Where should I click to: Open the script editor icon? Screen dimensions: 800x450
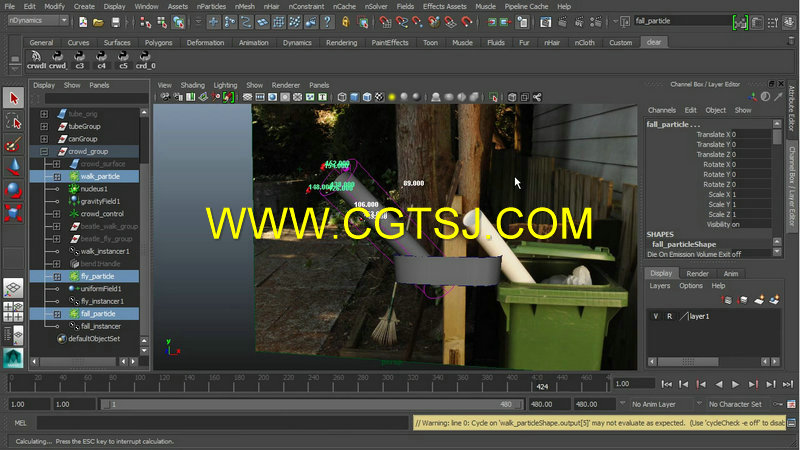pos(792,422)
